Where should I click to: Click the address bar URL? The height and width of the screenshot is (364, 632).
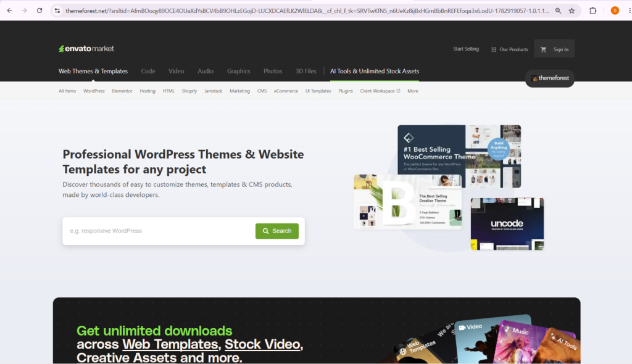(x=307, y=11)
